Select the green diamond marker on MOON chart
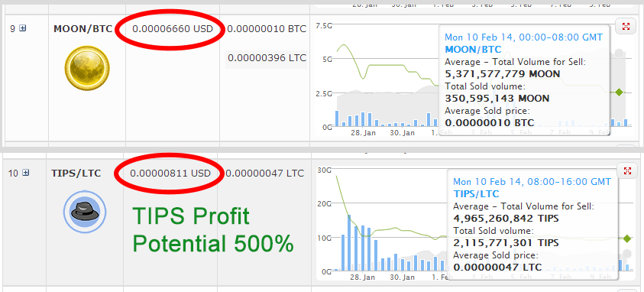 (619, 92)
